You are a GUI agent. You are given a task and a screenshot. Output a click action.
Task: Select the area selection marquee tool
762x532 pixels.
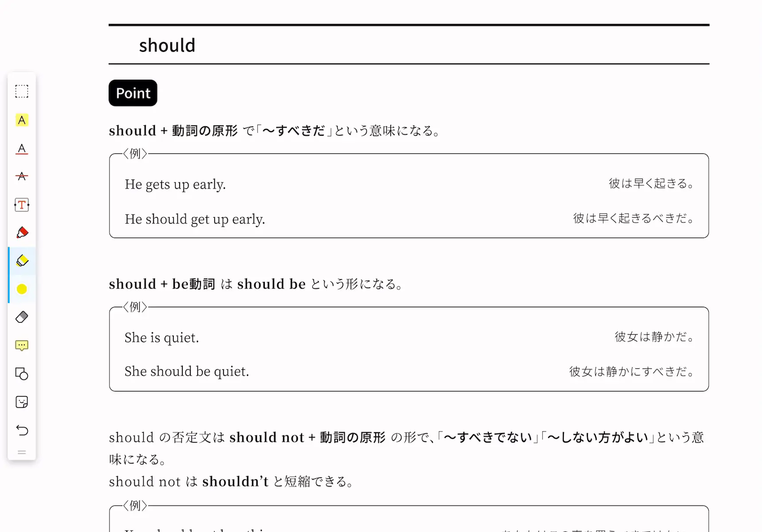[x=22, y=91]
